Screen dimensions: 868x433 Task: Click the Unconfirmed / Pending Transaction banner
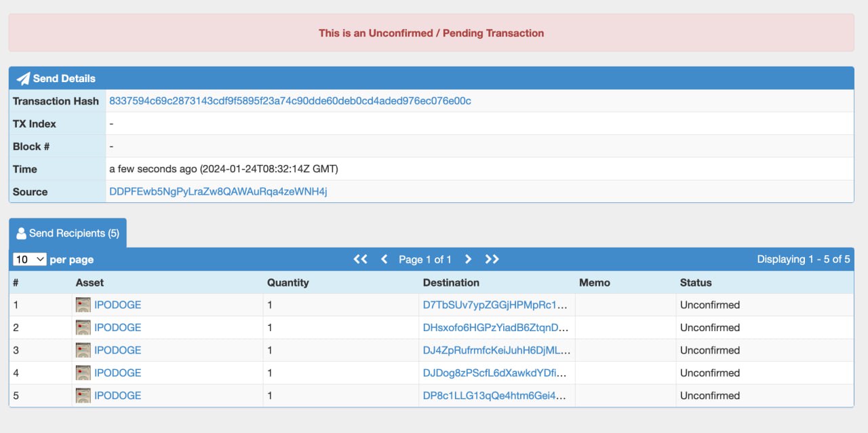[x=431, y=33]
